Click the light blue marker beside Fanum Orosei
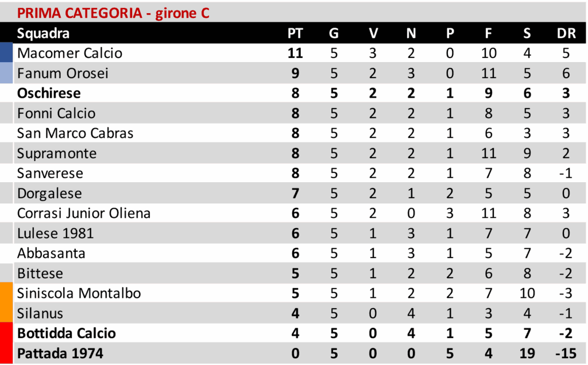 (6, 74)
